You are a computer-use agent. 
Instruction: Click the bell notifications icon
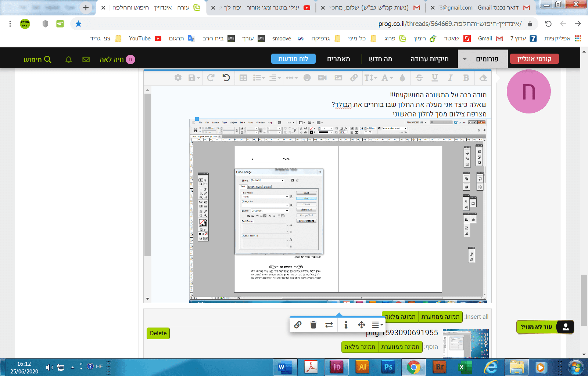coord(68,59)
